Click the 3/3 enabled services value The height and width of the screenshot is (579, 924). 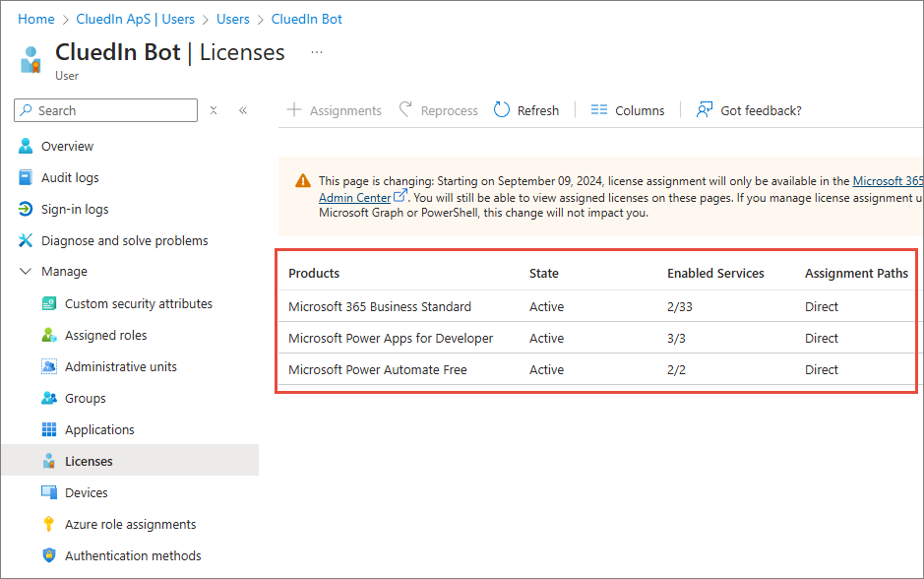tap(676, 339)
